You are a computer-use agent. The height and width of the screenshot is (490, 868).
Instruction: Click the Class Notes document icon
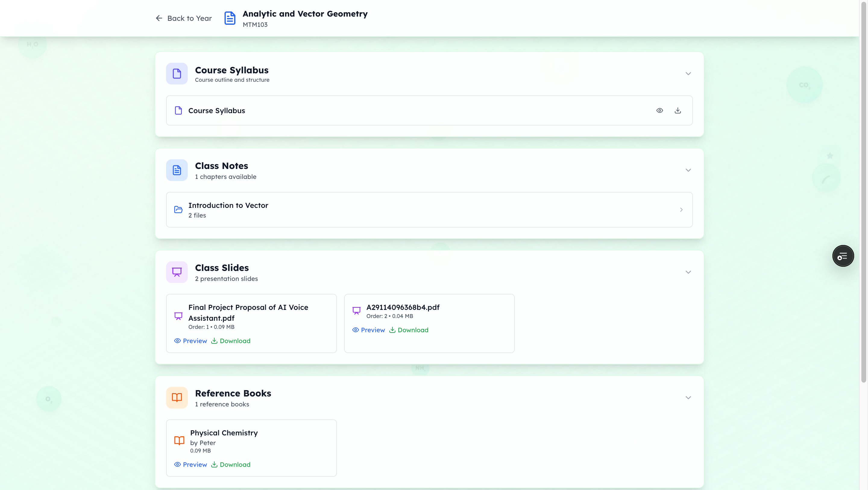tap(177, 170)
